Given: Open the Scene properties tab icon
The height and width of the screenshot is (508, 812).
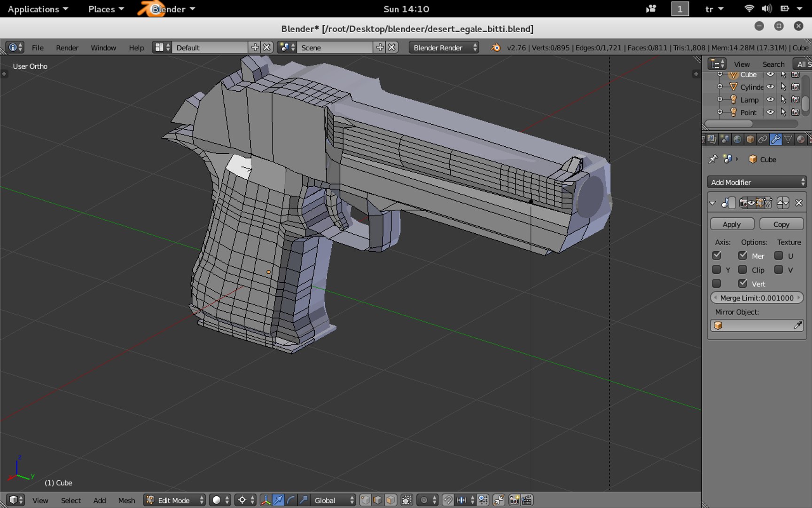Looking at the screenshot, I should [725, 139].
